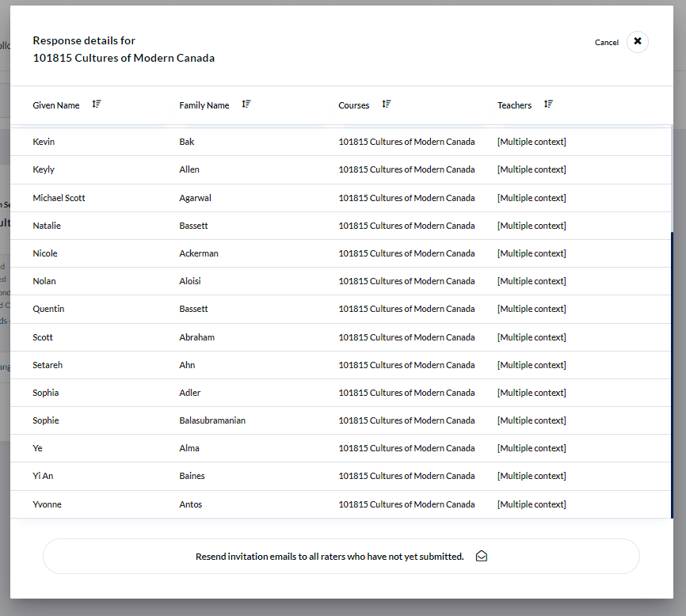Select given name Setareh

[48, 365]
